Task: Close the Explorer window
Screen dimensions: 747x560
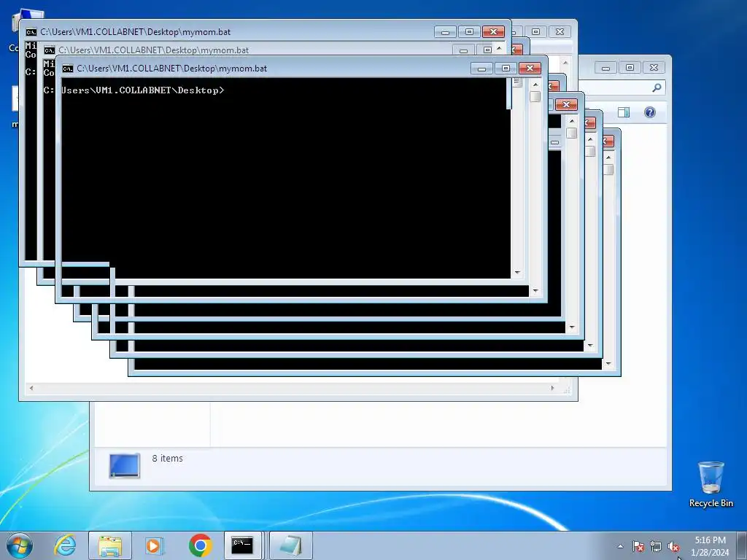Action: pos(654,68)
